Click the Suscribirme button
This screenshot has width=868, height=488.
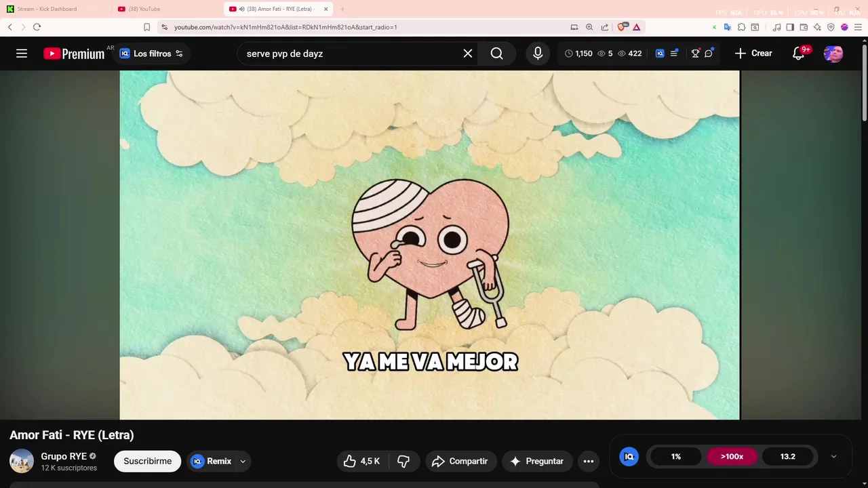click(x=147, y=461)
